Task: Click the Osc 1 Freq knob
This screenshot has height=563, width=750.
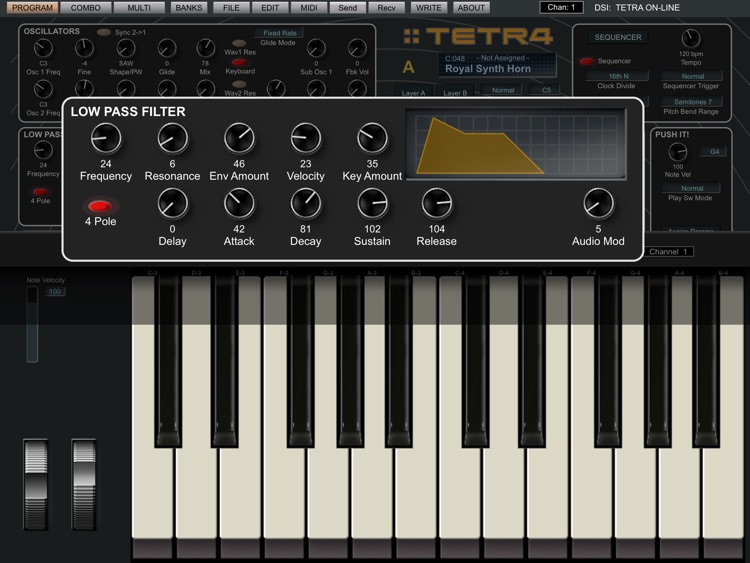Action: point(43,48)
